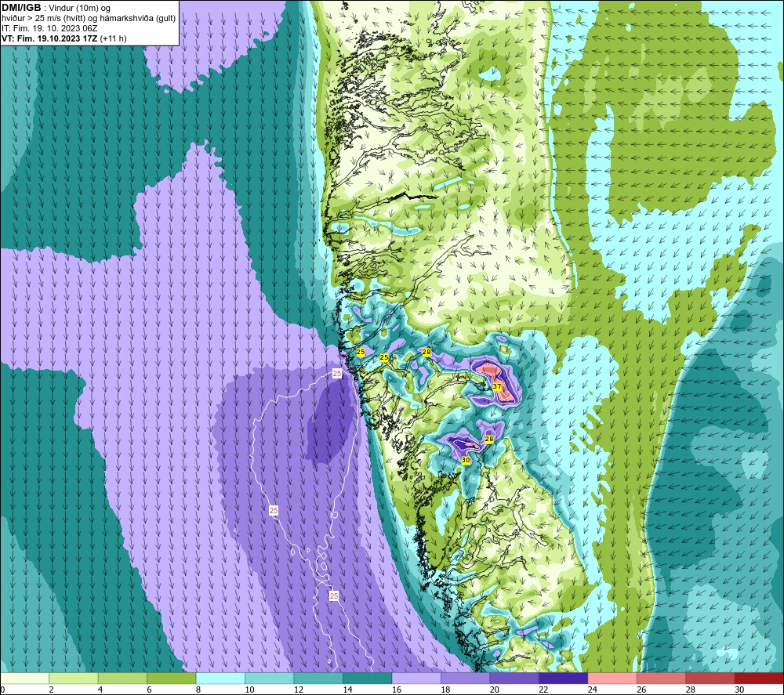Pick the light cyan 8–10 legend swatch
Viewport: 784px width, 695px height.
click(x=220, y=678)
